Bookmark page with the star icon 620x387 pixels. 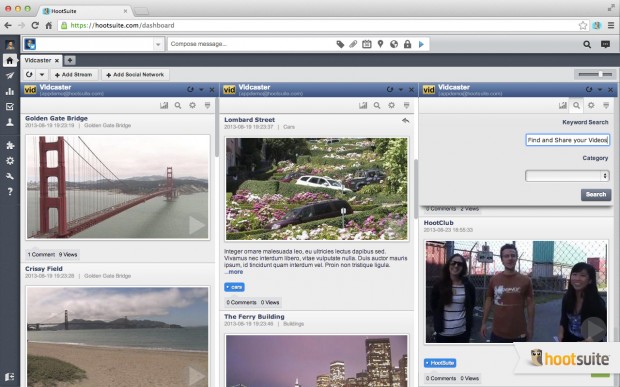[x=583, y=25]
